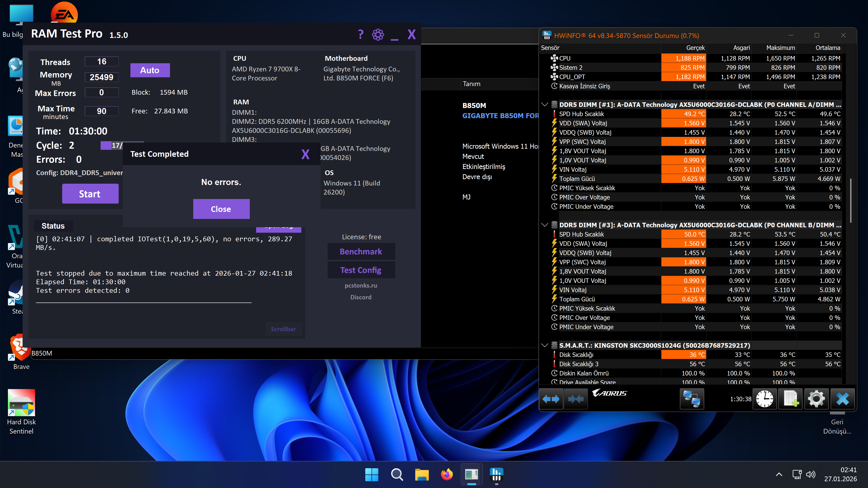Select CPU fan sensor row icon

(554, 58)
